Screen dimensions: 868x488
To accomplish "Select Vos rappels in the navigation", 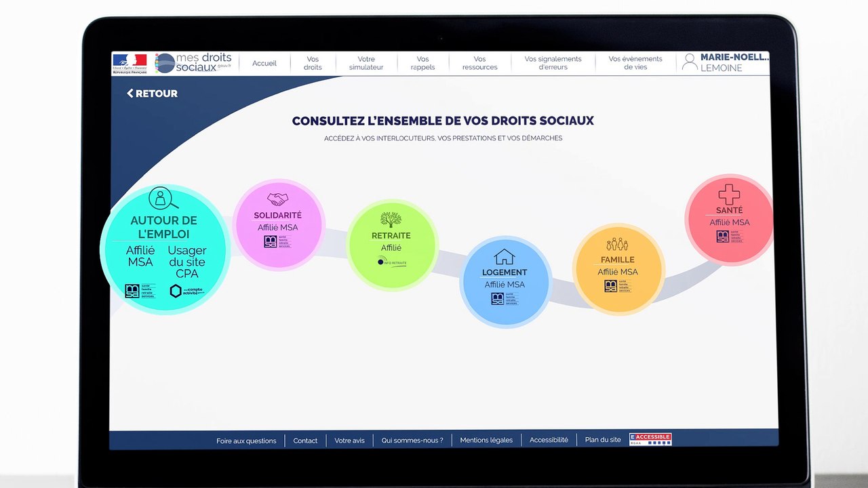I will coord(422,63).
